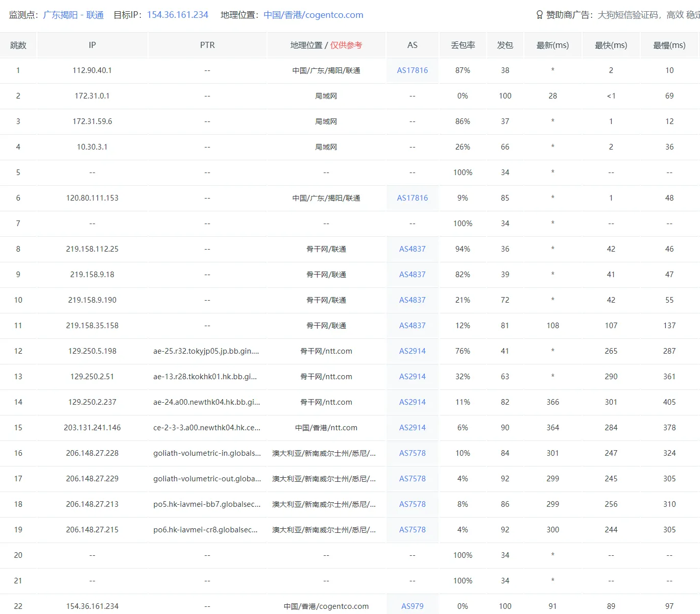Open AS2914 link for 203.131.241.146
Screen dimensions: 700x614
413,428
